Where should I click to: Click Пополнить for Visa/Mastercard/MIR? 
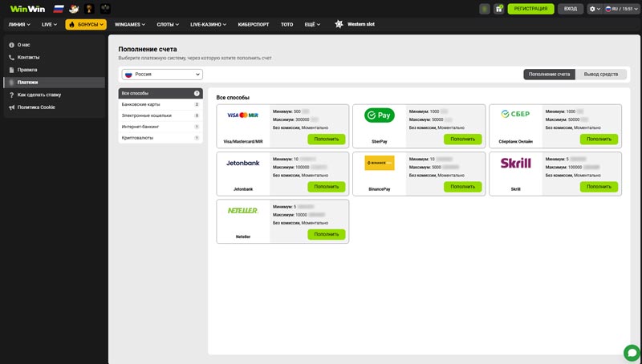(x=327, y=139)
